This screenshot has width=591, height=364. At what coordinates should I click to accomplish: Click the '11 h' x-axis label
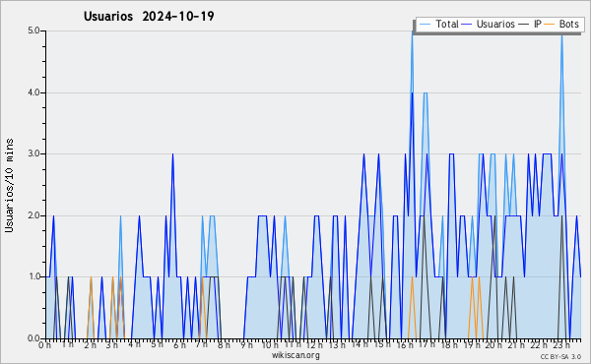[x=293, y=344]
